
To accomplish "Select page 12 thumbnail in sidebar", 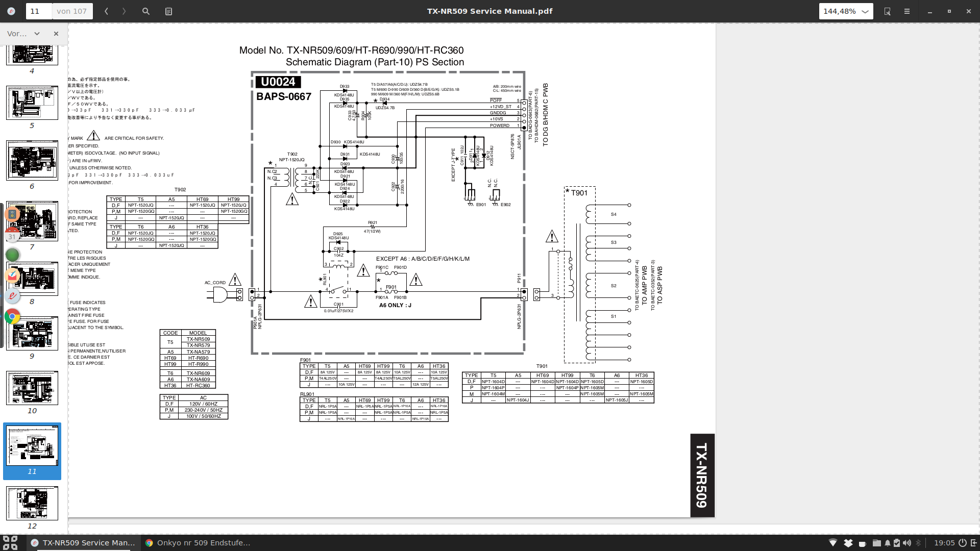I will [x=32, y=503].
